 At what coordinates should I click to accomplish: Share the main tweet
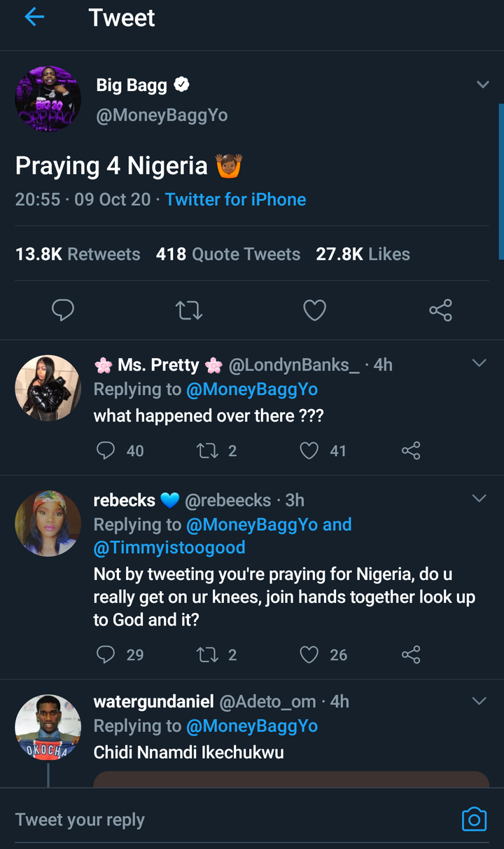440,310
